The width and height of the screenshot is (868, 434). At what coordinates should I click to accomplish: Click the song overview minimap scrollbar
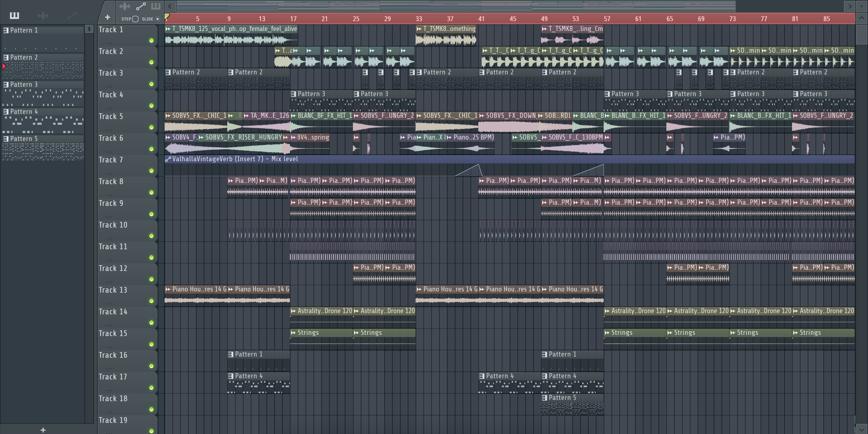click(x=456, y=6)
